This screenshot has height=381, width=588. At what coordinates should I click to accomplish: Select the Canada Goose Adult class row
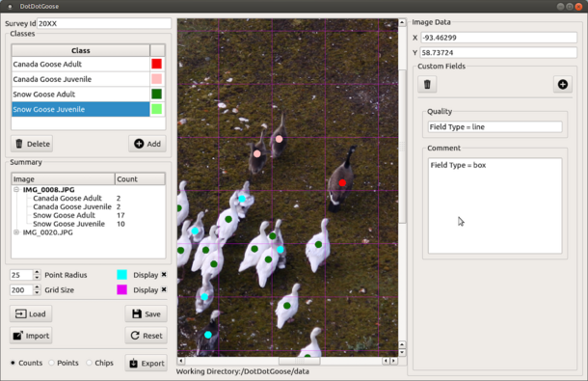[81, 64]
